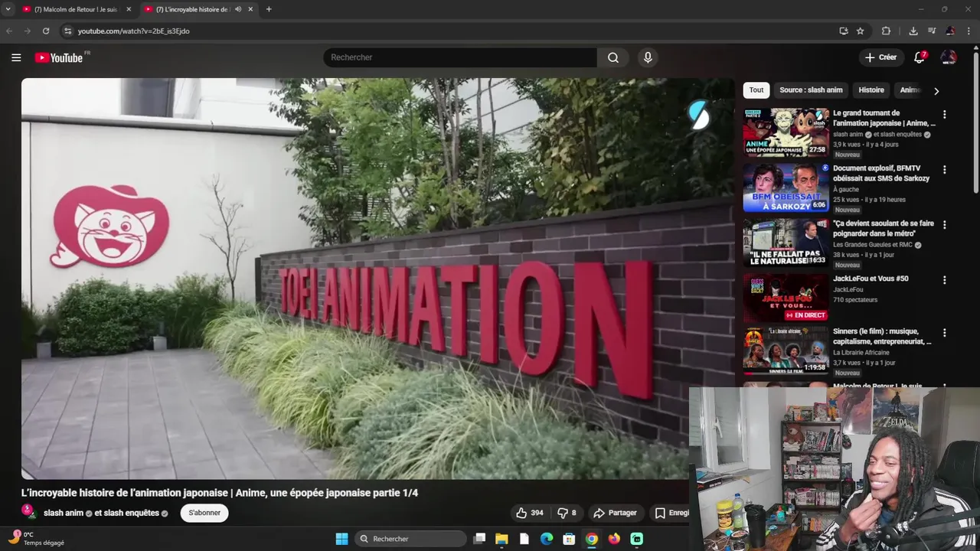Image resolution: width=980 pixels, height=551 pixels.
Task: Open media controls icon in toolbar
Action: pos(932,31)
